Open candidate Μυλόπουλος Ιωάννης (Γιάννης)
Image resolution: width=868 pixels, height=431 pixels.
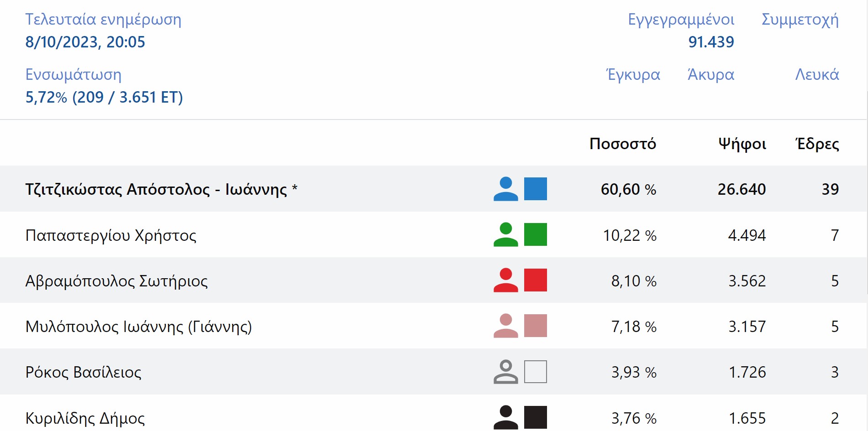(138, 327)
